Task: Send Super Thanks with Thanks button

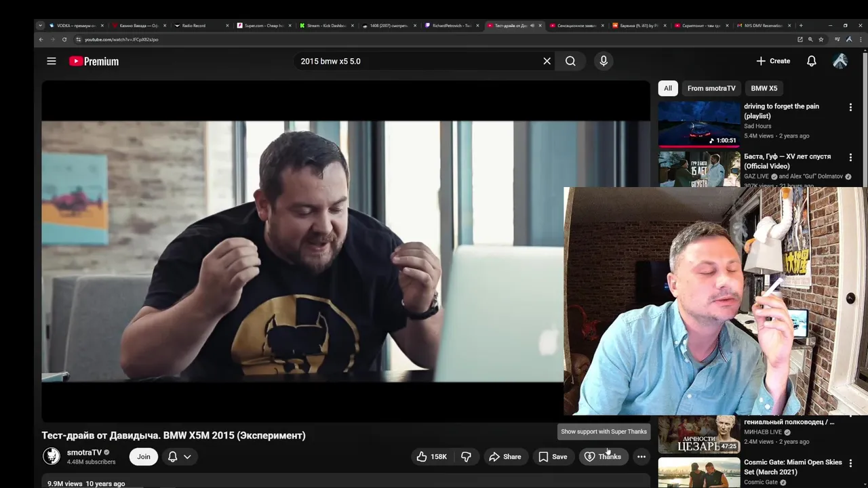Action: 603,457
